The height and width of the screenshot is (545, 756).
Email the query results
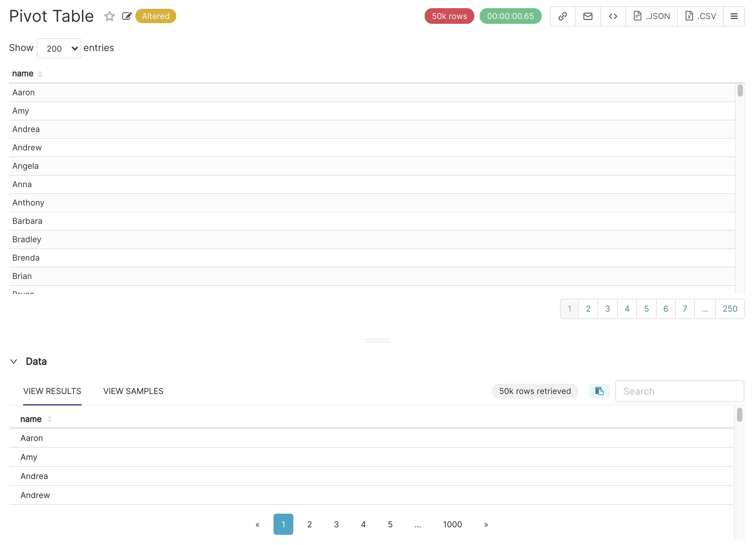tap(588, 16)
